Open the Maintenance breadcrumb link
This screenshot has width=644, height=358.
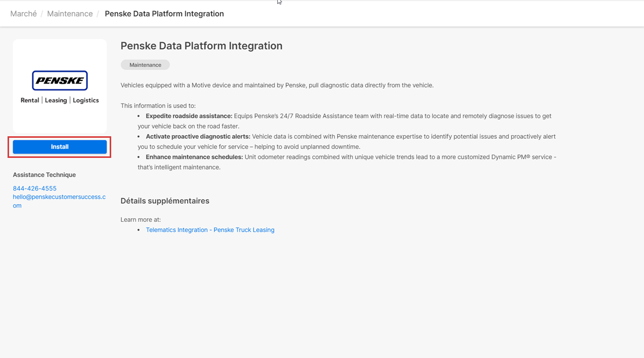[70, 14]
